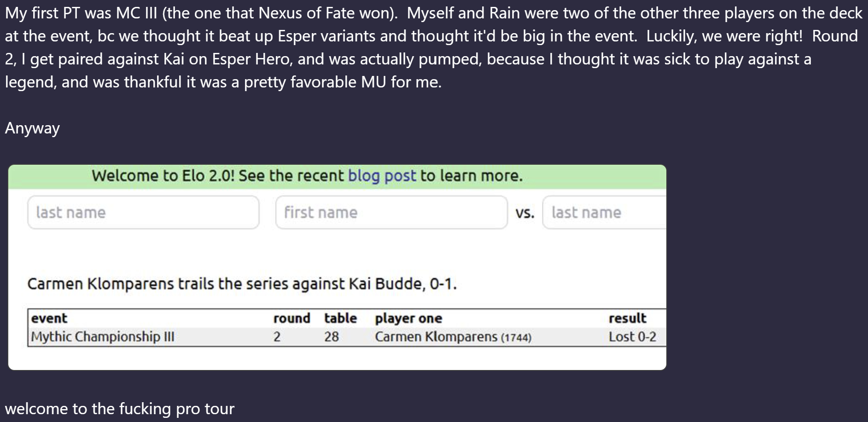The height and width of the screenshot is (422, 868).
Task: Click the closing pro tour line
Action: pos(120,409)
